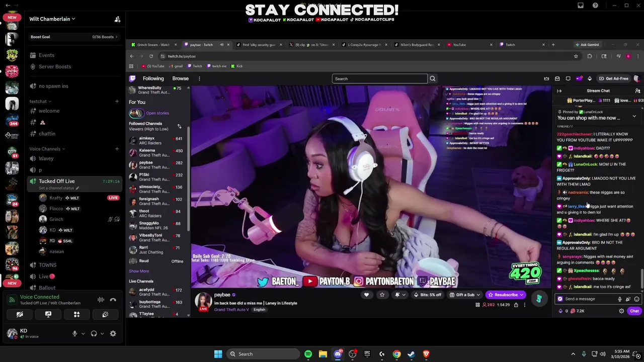Open the Twitch more options dots menu
This screenshot has width=644, height=362.
[x=199, y=78]
